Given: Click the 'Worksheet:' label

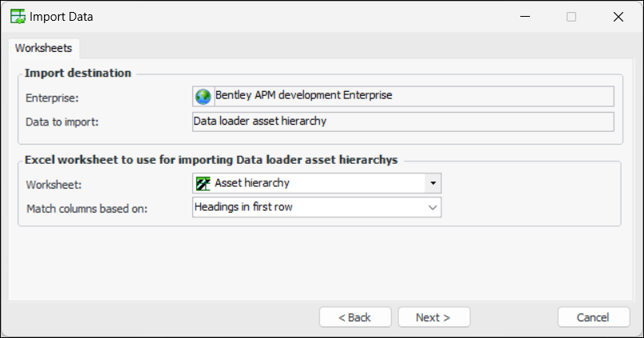Looking at the screenshot, I should [52, 184].
